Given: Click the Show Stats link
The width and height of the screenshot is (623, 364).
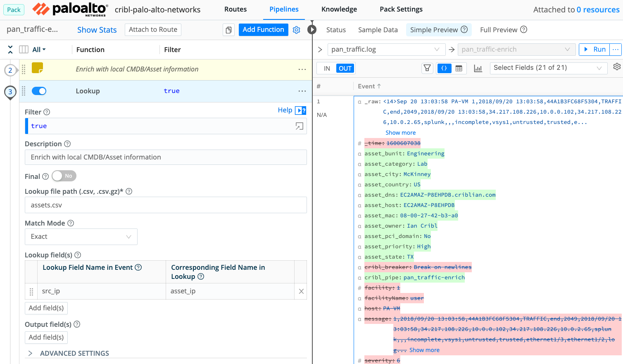Looking at the screenshot, I should [x=97, y=30].
